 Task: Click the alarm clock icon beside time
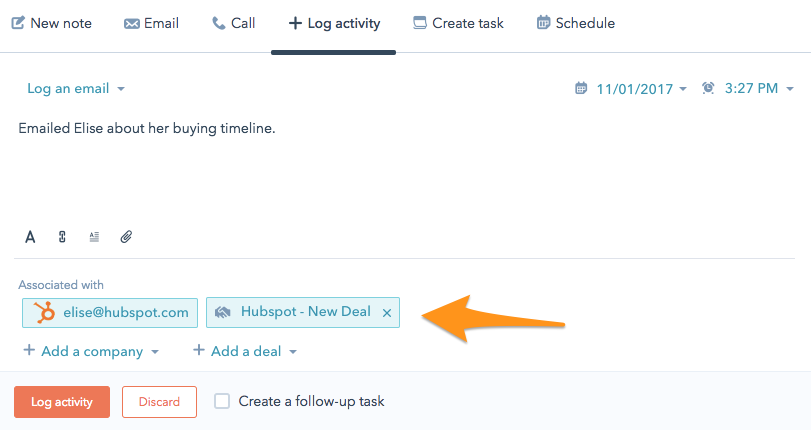(x=708, y=88)
